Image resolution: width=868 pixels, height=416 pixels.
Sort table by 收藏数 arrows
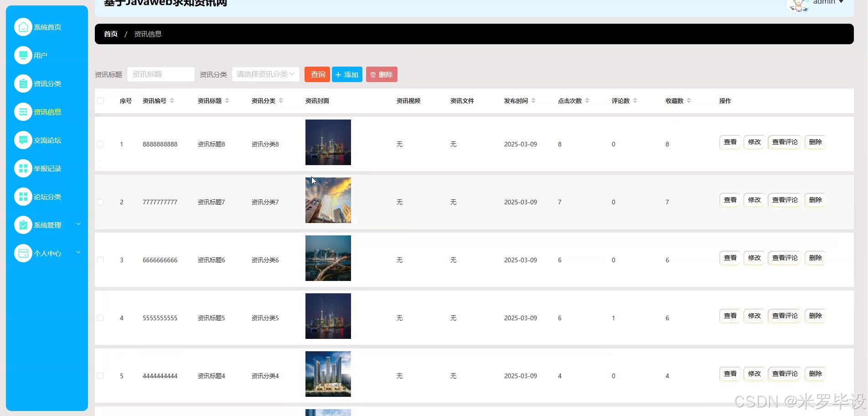tap(689, 101)
